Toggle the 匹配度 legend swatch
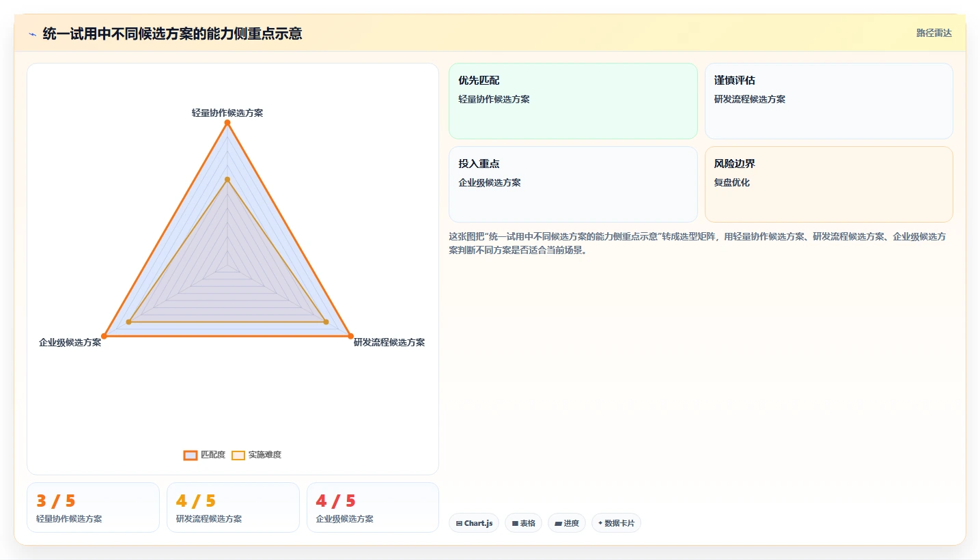Viewport: 980px width, 560px height. pyautogui.click(x=191, y=455)
